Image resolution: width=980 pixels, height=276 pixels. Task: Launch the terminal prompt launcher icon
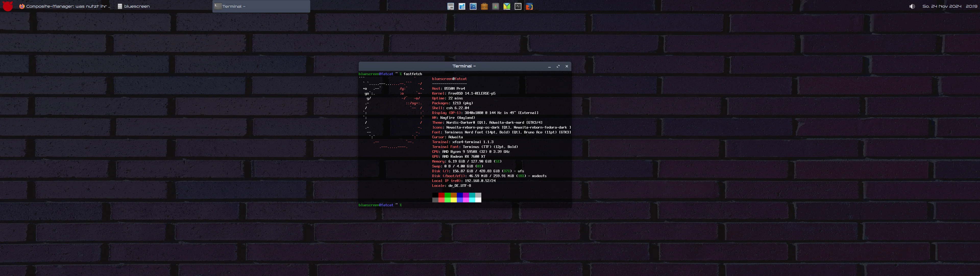click(518, 6)
